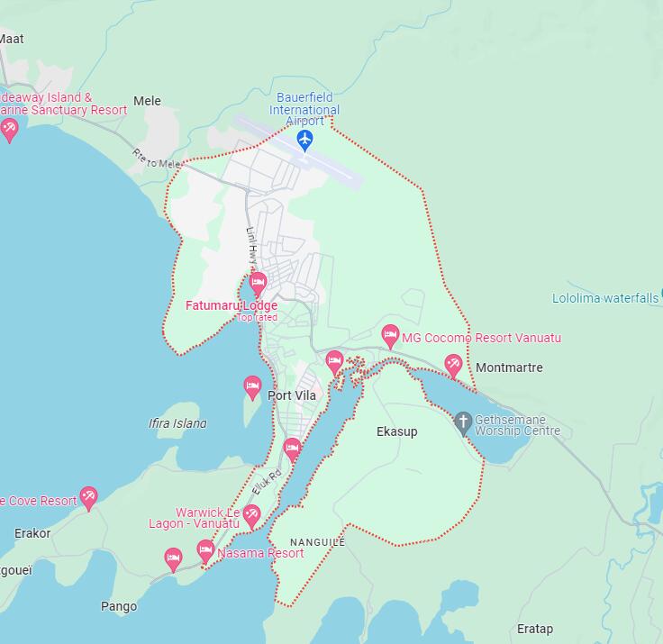The height and width of the screenshot is (644, 663).
Task: Click the Lololima waterfalls label
Action: coord(605,298)
